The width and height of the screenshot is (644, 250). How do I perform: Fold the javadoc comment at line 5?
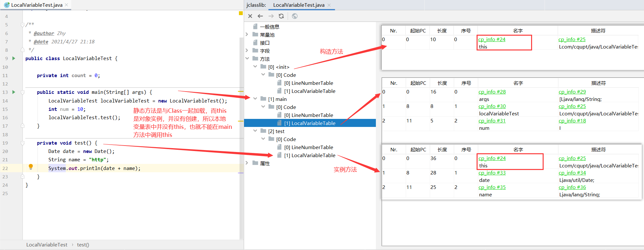tap(22, 25)
